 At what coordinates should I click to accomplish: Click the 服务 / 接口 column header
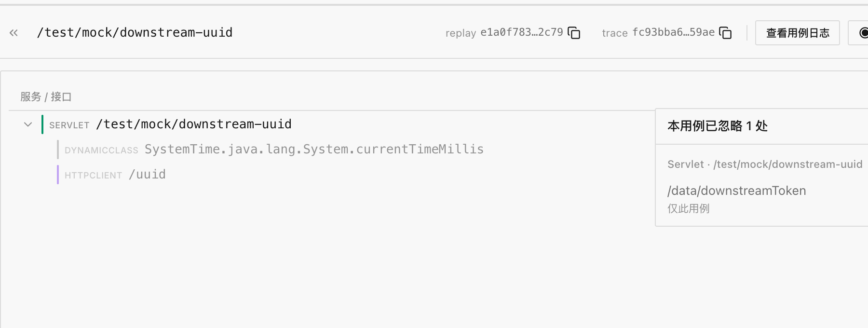pyautogui.click(x=46, y=97)
